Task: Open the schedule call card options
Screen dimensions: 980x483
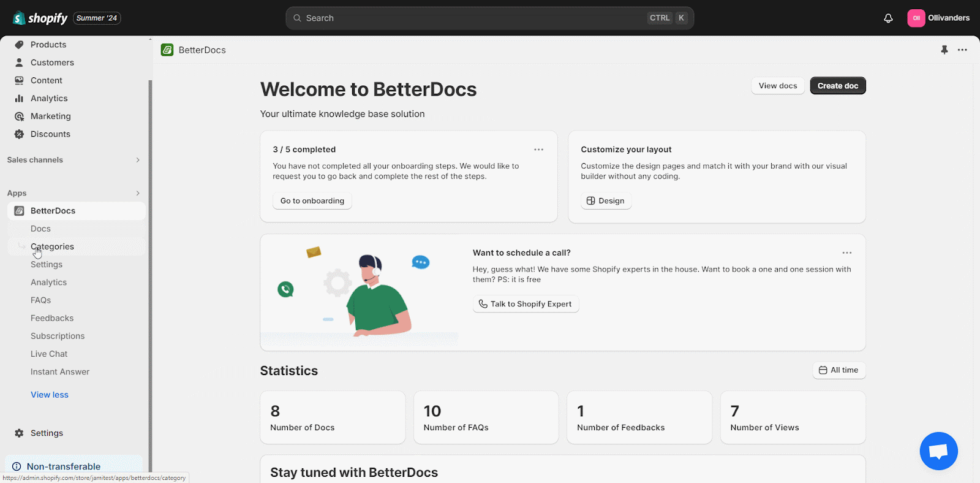Action: click(x=847, y=253)
